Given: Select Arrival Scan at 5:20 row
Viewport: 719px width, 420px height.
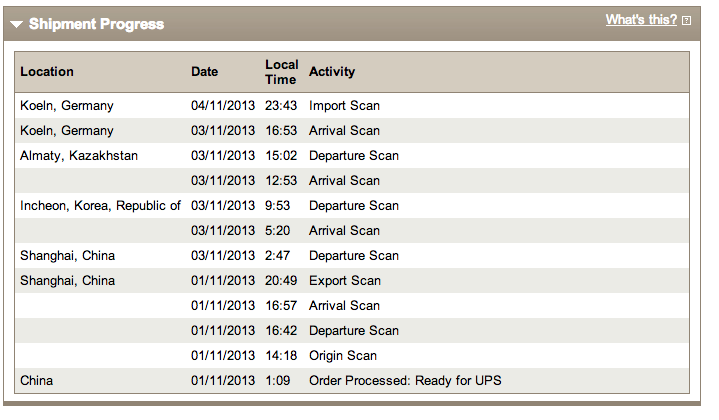Looking at the screenshot, I should tap(352, 231).
